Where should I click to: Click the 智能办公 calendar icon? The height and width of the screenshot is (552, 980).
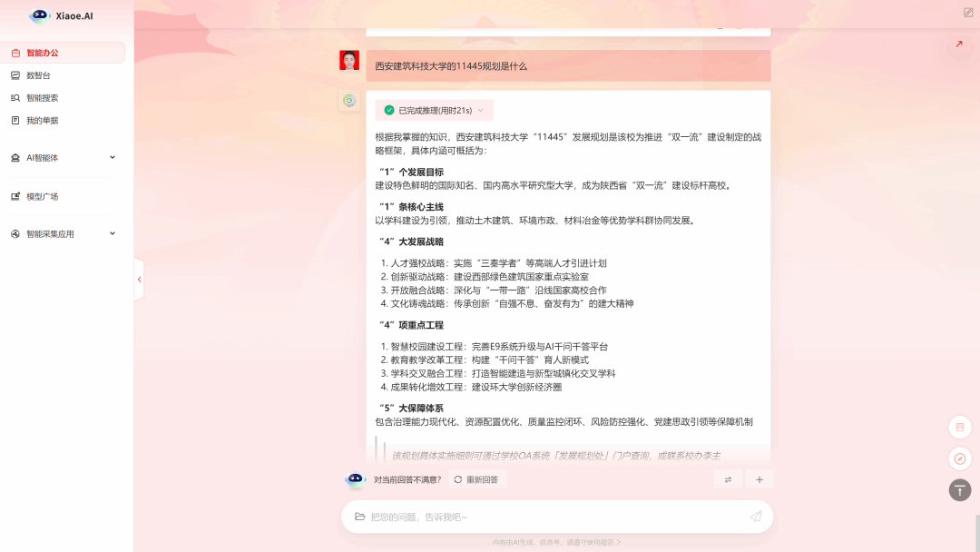tap(15, 54)
